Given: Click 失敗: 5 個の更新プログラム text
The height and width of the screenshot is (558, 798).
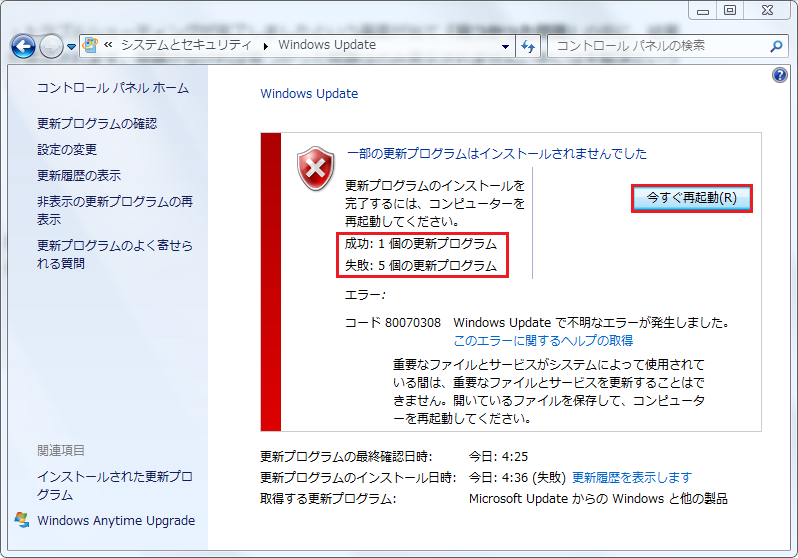Looking at the screenshot, I should coord(420,266).
